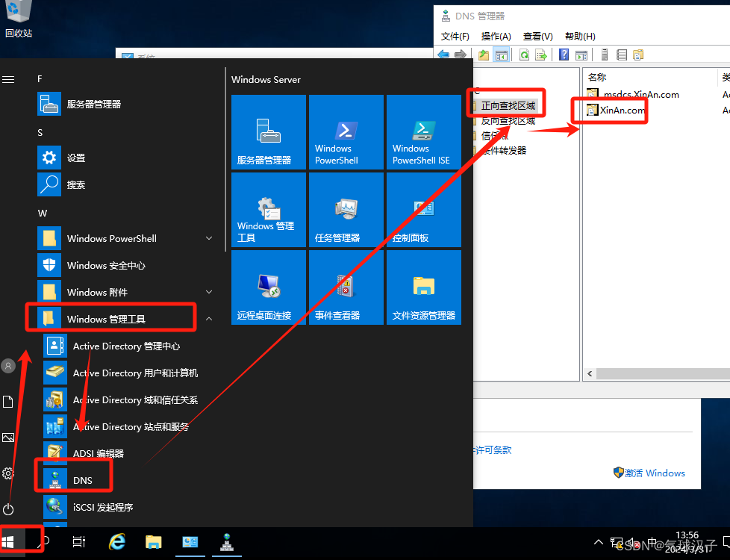The width and height of the screenshot is (730, 560).
Task: Click the 许可条款 link in background window
Action: coord(493,450)
